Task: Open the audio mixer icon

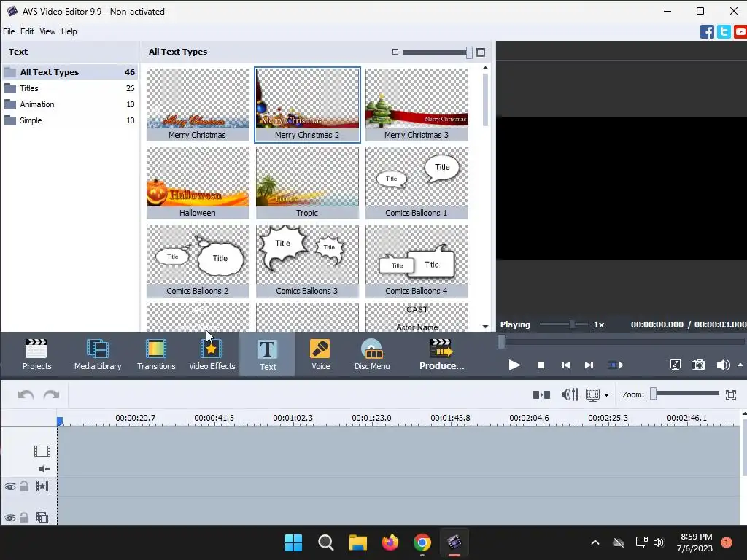Action: pos(570,394)
